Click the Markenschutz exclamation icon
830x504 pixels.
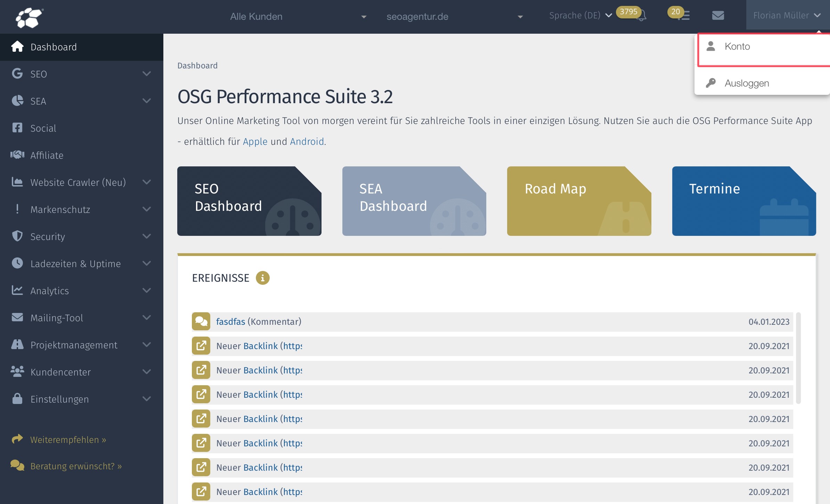17,209
